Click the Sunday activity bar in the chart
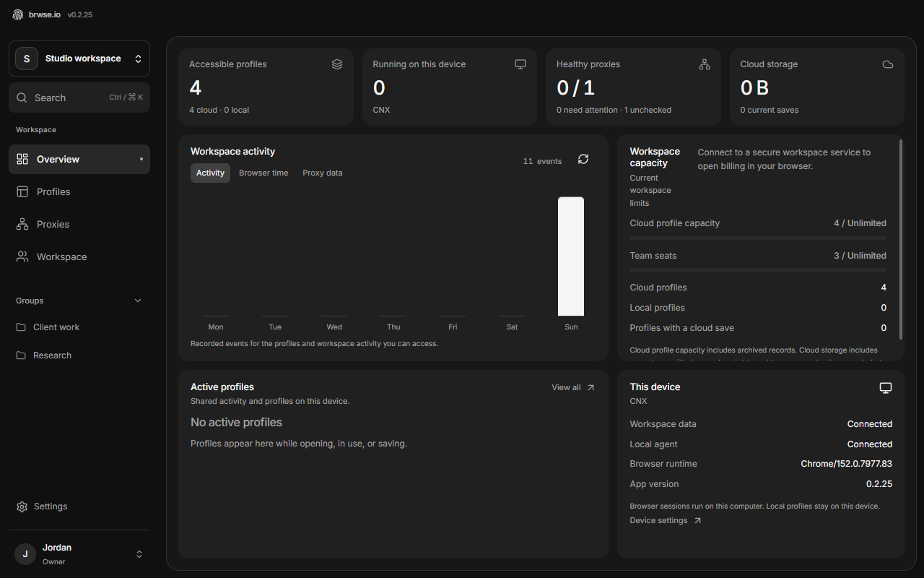Viewport: 924px width, 578px height. pyautogui.click(x=571, y=256)
